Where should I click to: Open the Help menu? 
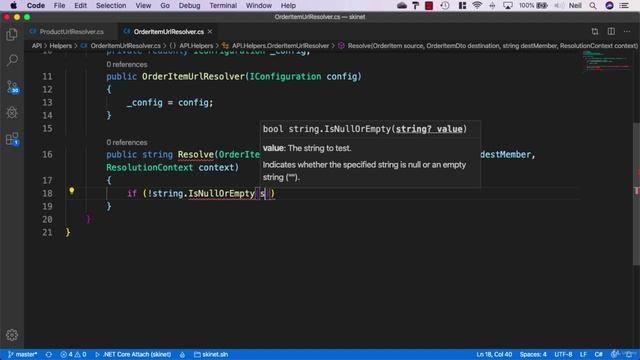tap(288, 5)
